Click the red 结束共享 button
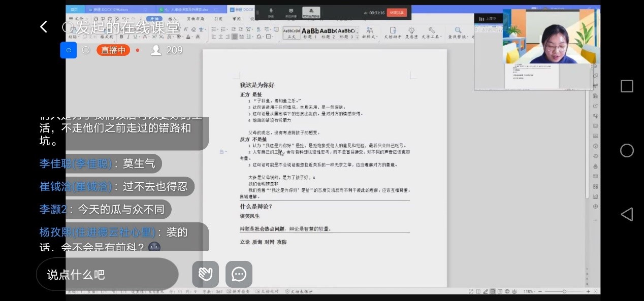The image size is (644, 301). coord(397,12)
